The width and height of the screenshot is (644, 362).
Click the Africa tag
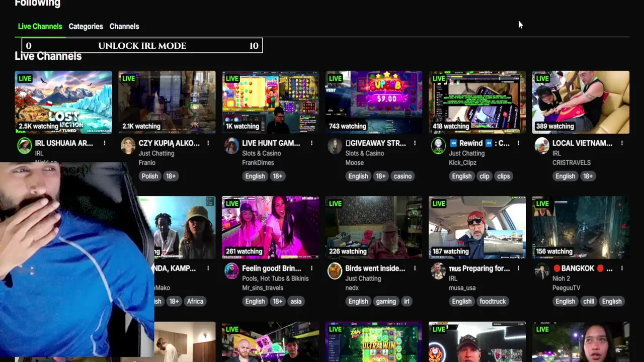(195, 301)
